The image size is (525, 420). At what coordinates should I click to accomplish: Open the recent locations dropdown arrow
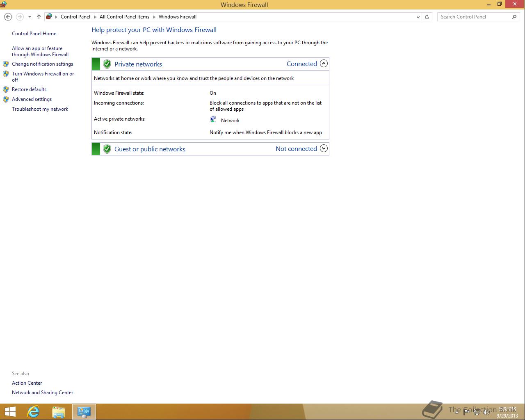30,17
